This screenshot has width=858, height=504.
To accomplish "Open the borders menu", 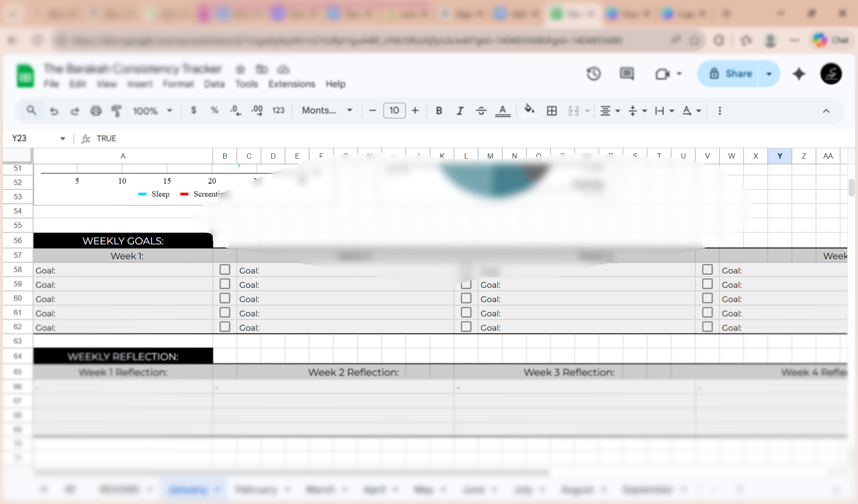I will [x=551, y=110].
